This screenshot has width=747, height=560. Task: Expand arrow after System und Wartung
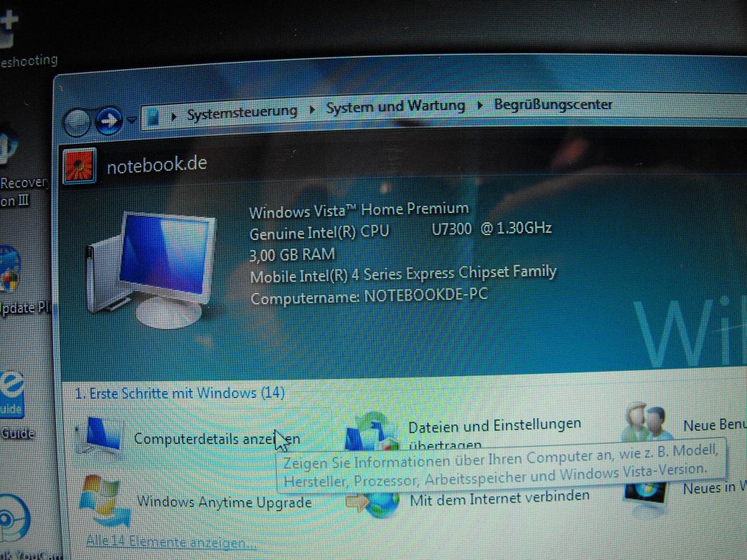click(x=480, y=105)
